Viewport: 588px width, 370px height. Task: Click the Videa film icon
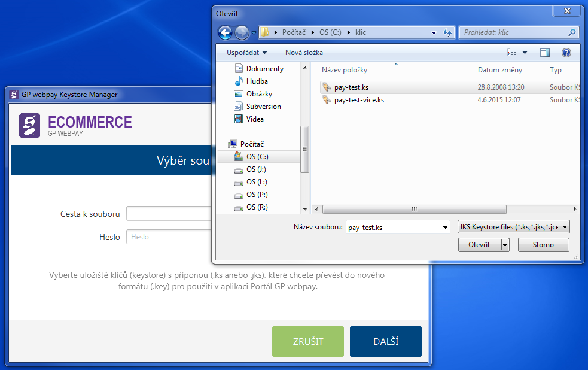click(x=239, y=119)
